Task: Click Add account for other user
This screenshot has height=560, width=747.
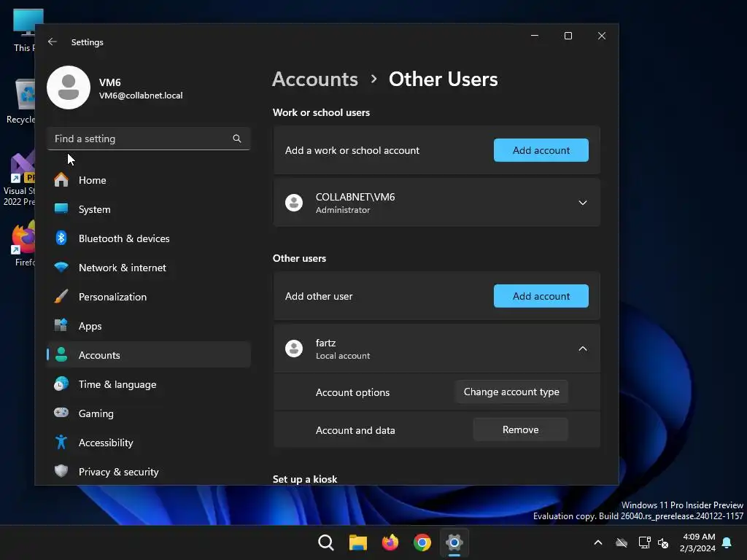Action: click(541, 296)
